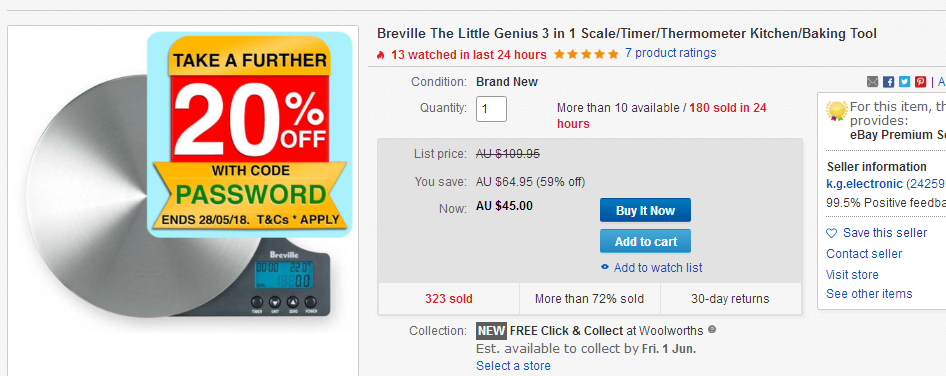
Task: Select a store for Click & Collect
Action: point(513,366)
